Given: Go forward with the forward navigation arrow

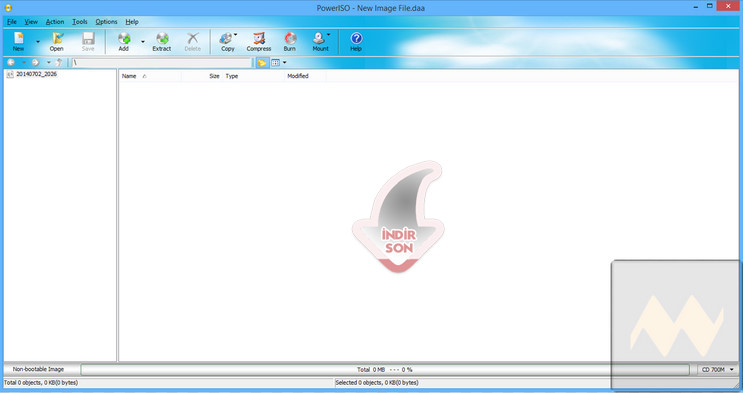Looking at the screenshot, I should coord(36,62).
